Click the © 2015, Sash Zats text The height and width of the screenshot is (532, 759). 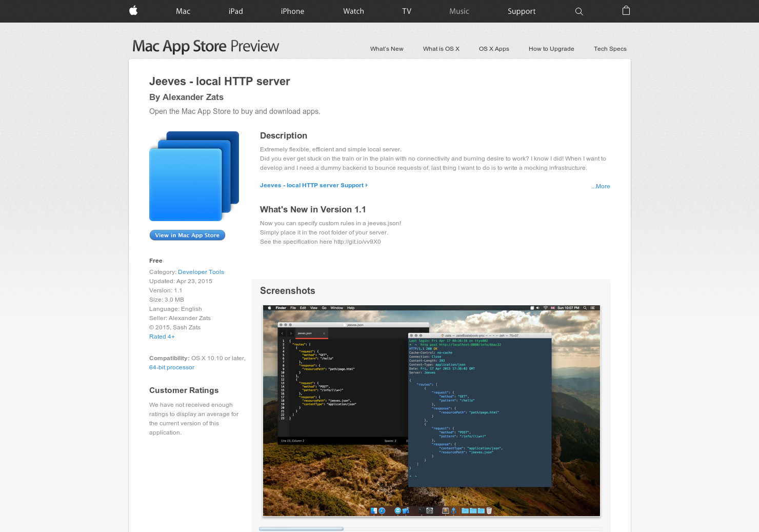175,327
